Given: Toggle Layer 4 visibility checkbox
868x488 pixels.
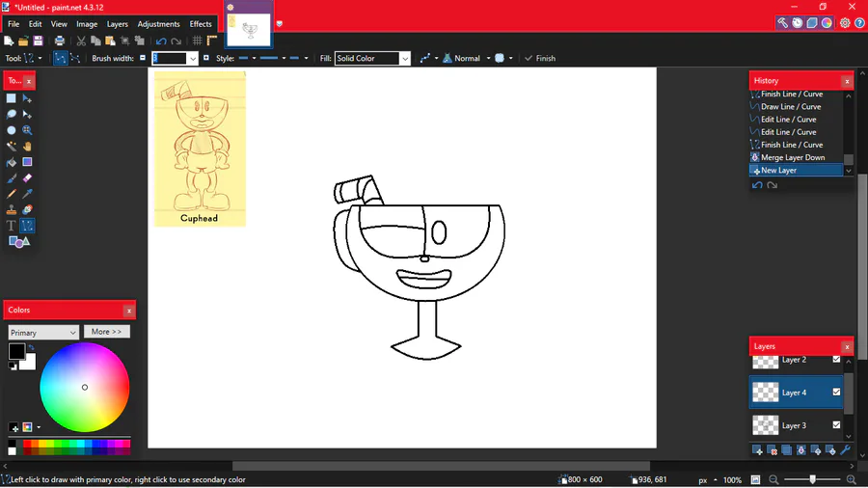Looking at the screenshot, I should pyautogui.click(x=836, y=392).
